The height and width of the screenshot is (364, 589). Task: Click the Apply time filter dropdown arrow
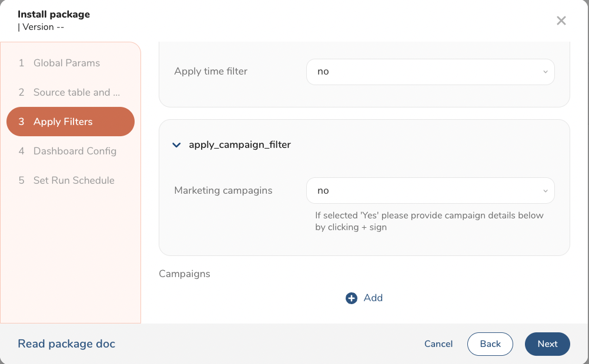pos(545,72)
